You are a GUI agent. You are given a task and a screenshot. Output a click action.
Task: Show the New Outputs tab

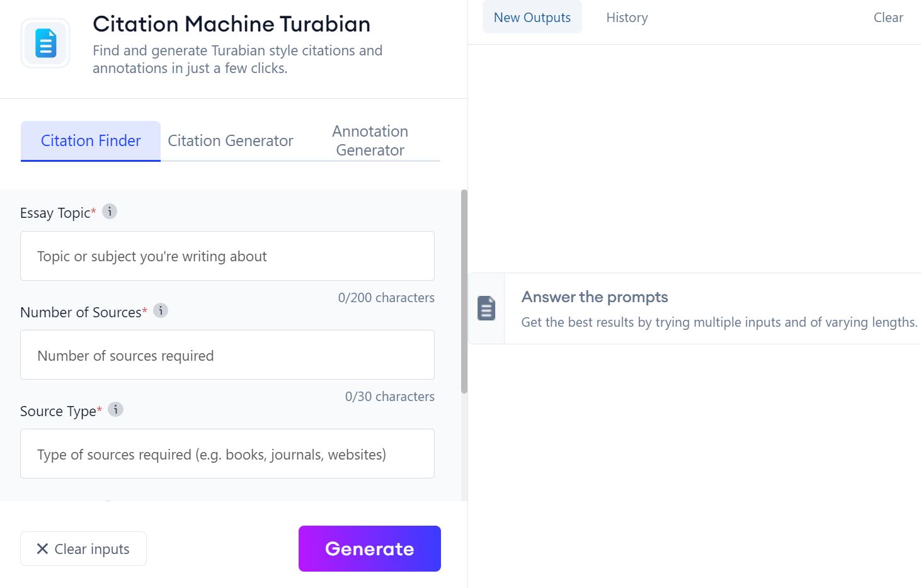[x=532, y=18]
